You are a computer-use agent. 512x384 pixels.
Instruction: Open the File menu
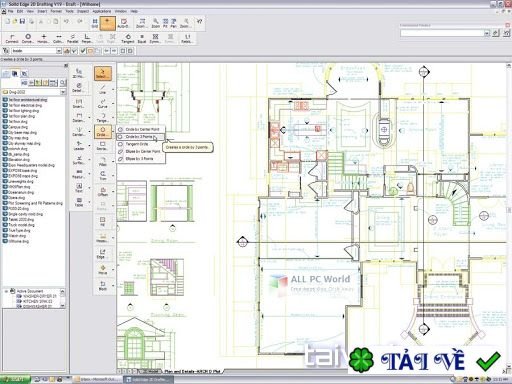tap(11, 11)
